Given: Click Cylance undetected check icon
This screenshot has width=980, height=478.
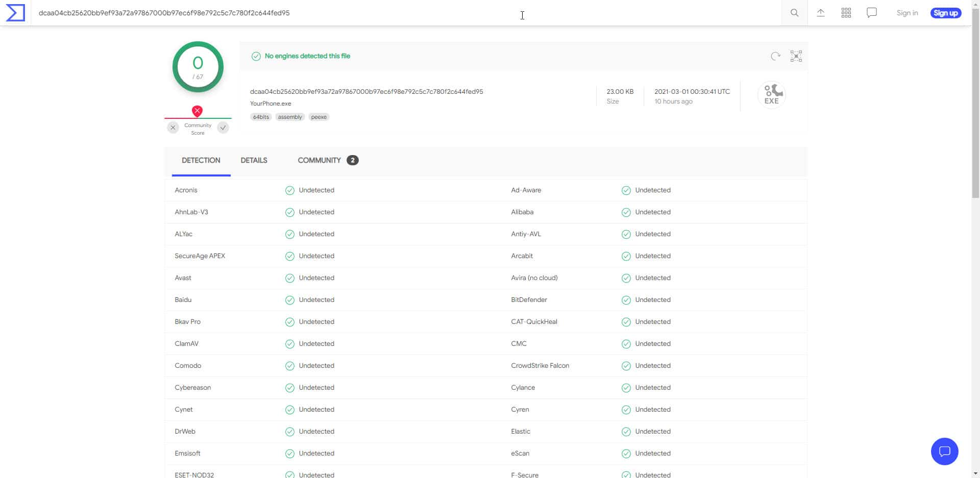Looking at the screenshot, I should point(626,388).
